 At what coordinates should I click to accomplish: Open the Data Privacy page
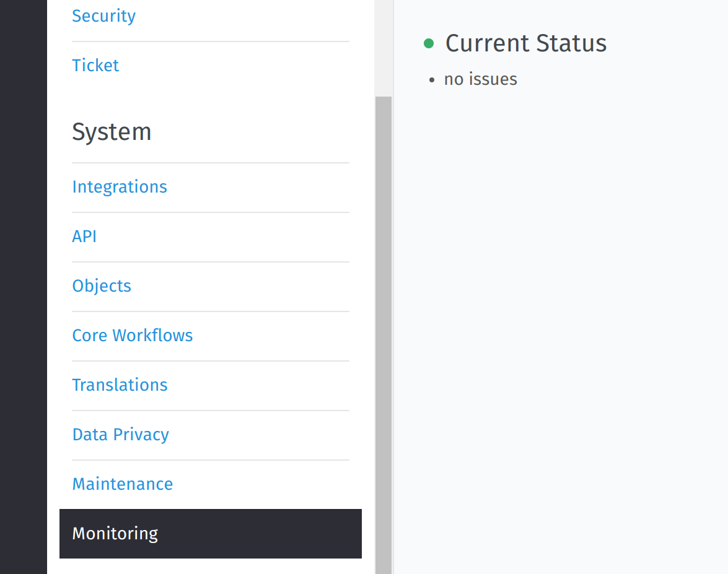(120, 434)
